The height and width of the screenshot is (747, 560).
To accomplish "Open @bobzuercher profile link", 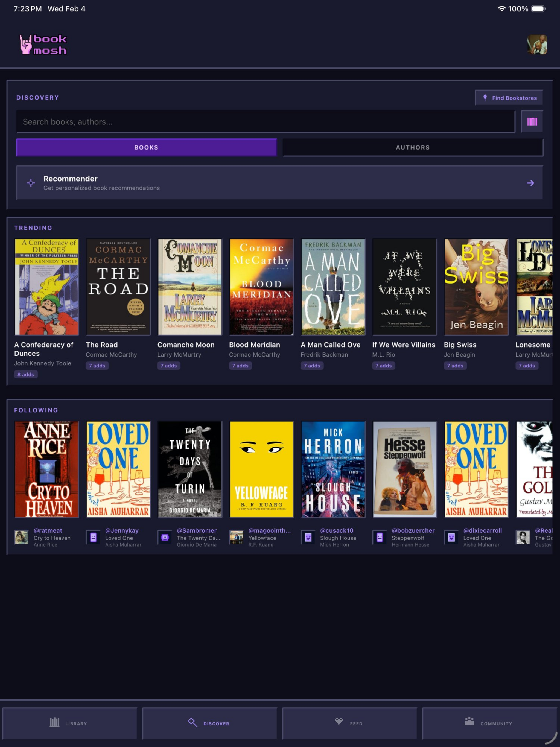I will point(413,530).
